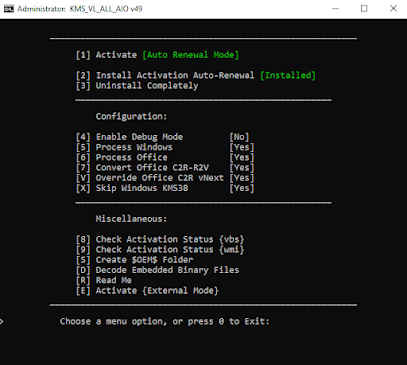Click the 'Process Windows' option text

tap(134, 147)
